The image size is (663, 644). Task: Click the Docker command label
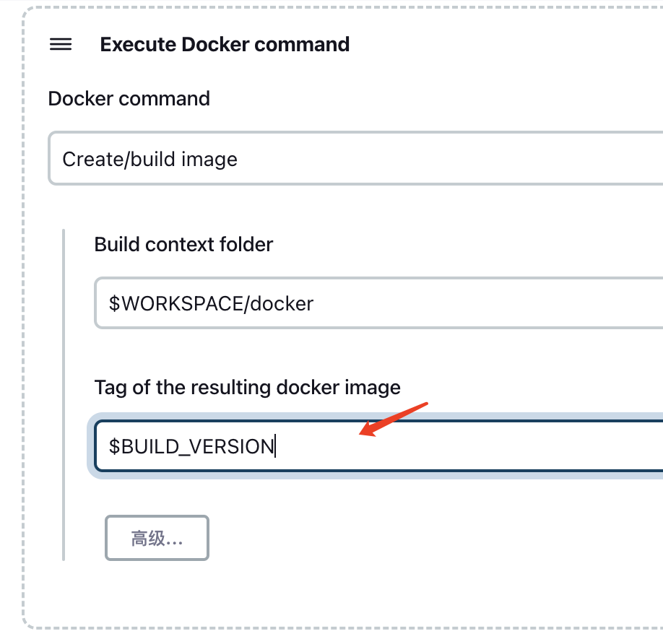pyautogui.click(x=129, y=99)
